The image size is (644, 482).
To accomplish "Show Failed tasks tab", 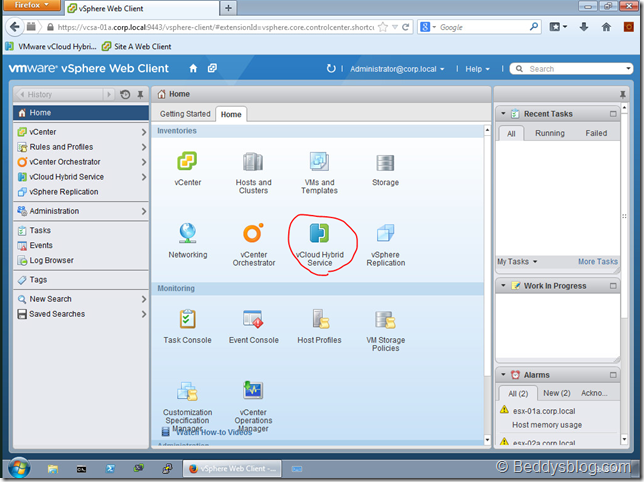I will coord(596,133).
